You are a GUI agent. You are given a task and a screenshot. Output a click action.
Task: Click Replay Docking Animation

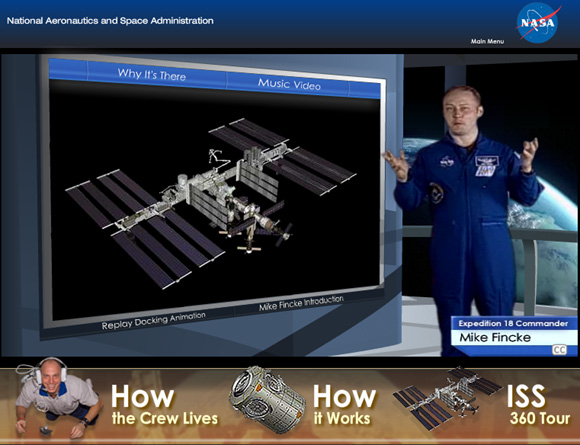(x=154, y=320)
